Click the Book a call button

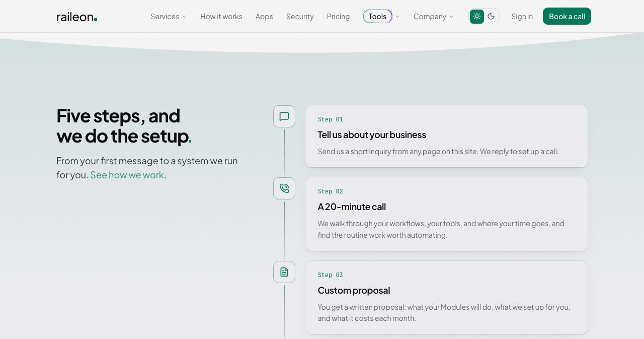click(567, 16)
